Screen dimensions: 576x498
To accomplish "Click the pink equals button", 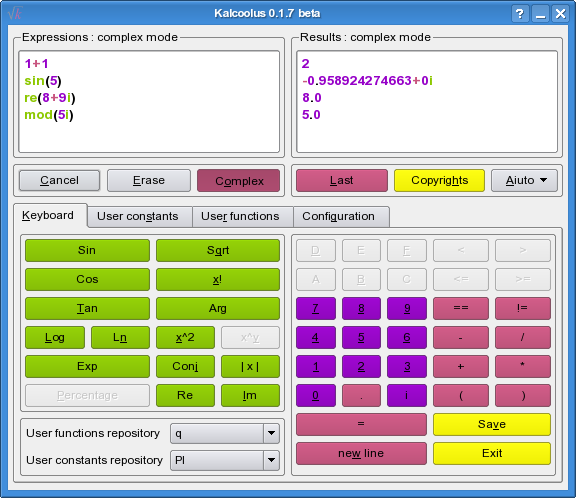I will click(361, 424).
